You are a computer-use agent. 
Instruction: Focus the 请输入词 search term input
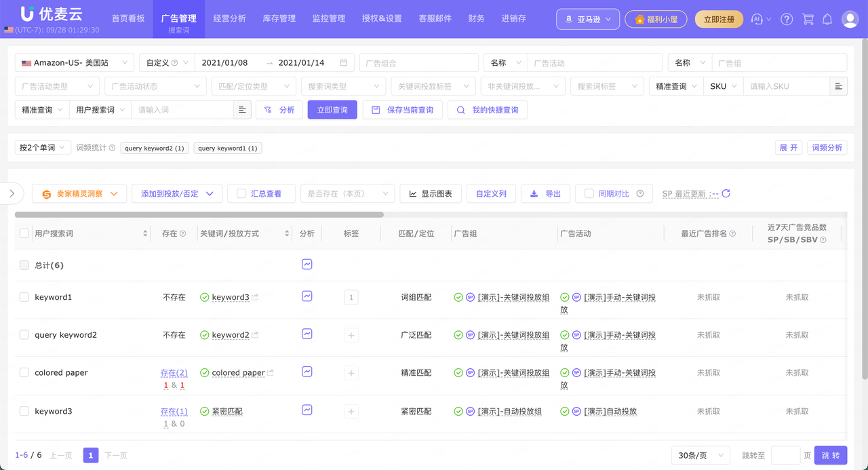coord(182,110)
